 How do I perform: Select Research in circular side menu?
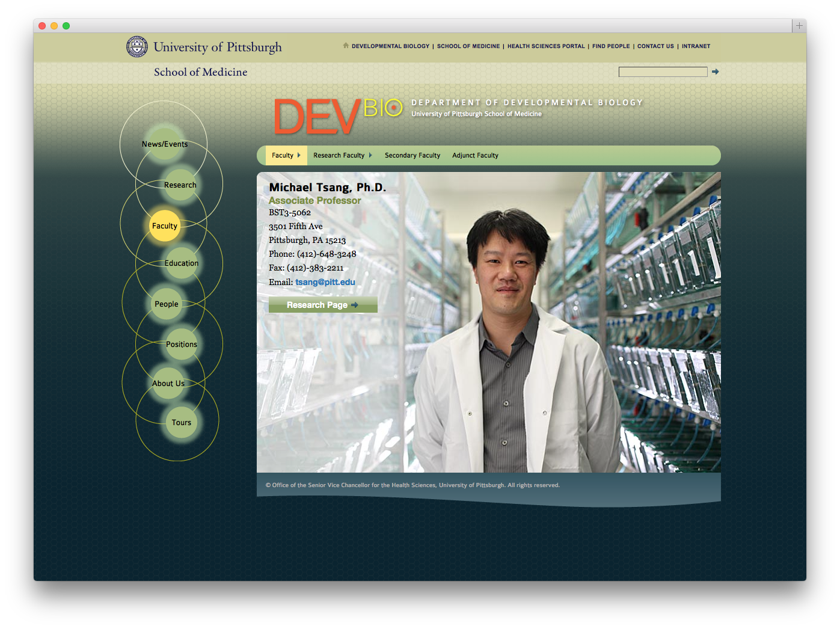tap(180, 185)
